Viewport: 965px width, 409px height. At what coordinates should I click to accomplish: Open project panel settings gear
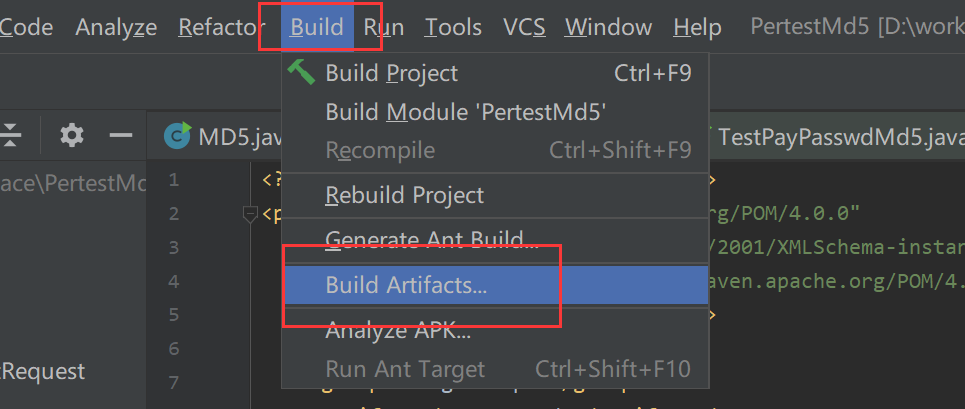pos(71,135)
